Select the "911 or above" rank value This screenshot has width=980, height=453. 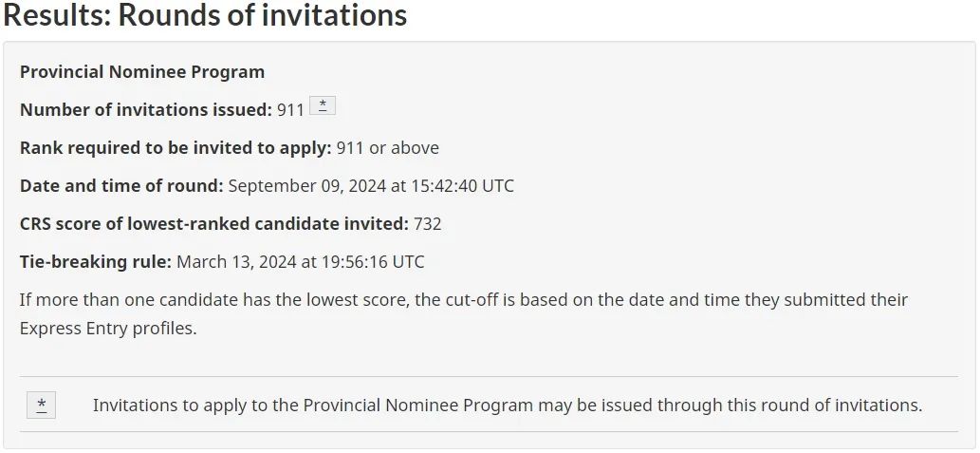click(x=388, y=148)
